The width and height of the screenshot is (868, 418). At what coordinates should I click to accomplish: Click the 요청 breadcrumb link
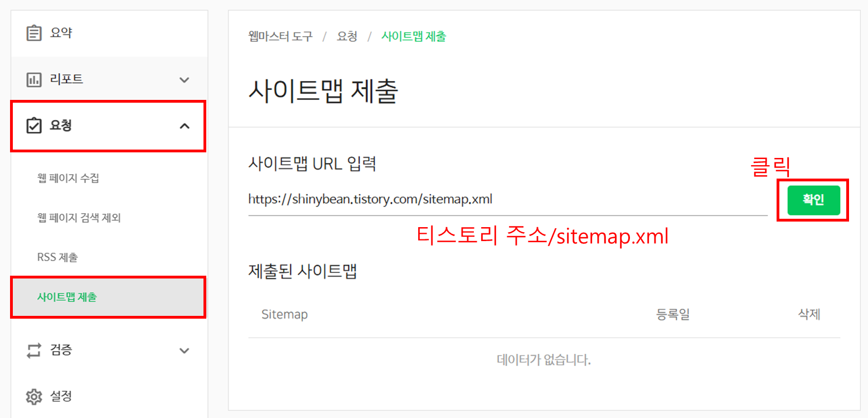[x=347, y=37]
